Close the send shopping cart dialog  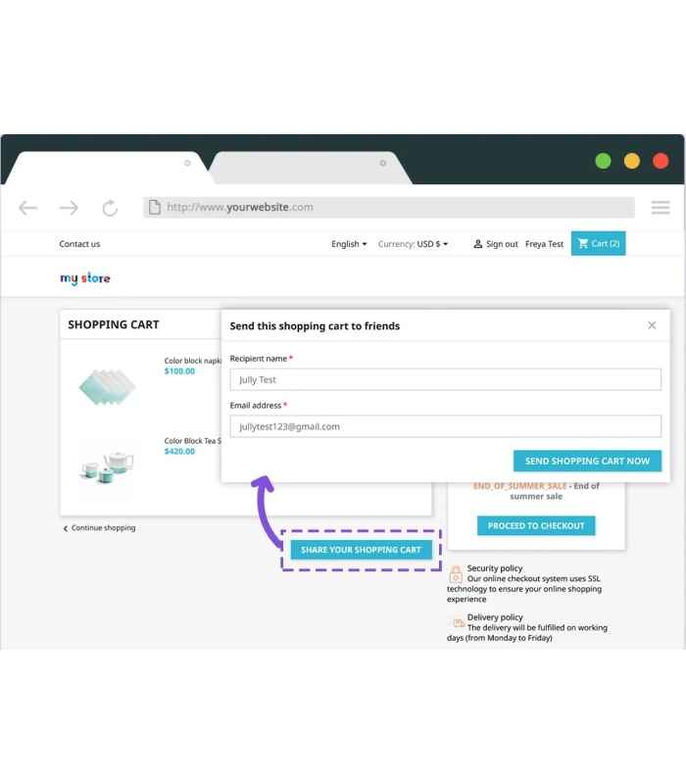click(x=652, y=325)
